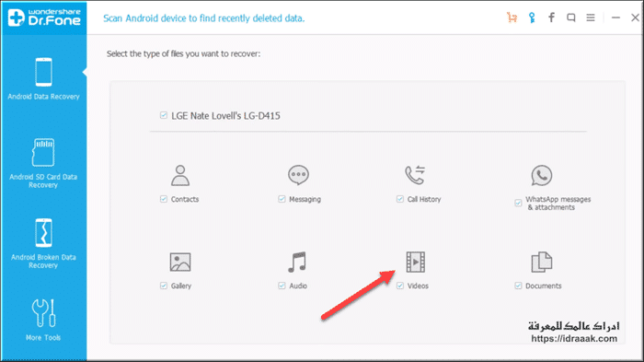Open the More Tools wrench icon
This screenshot has width=644, height=362.
pos(43,313)
